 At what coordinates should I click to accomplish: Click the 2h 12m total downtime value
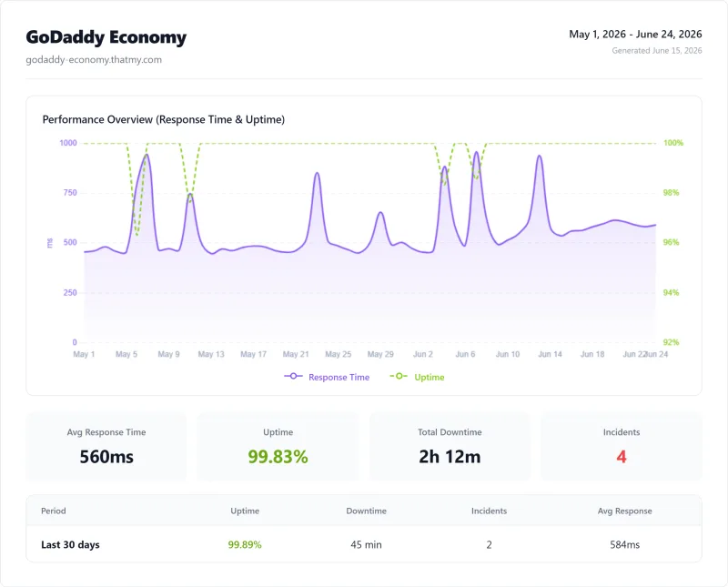(x=450, y=457)
